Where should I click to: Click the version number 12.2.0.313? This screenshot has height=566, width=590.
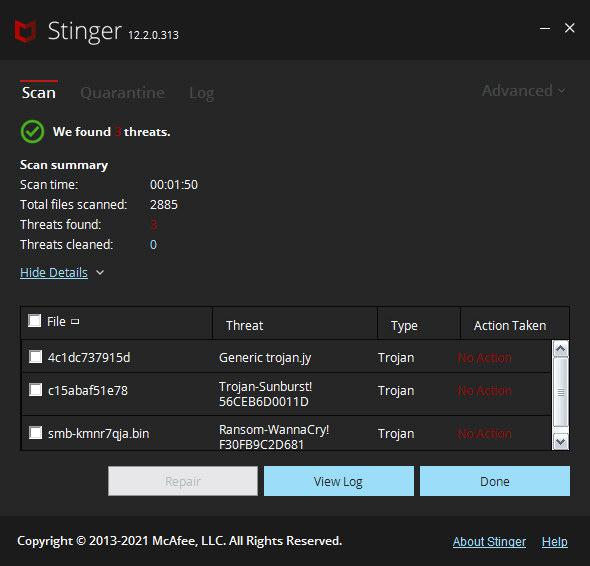154,35
